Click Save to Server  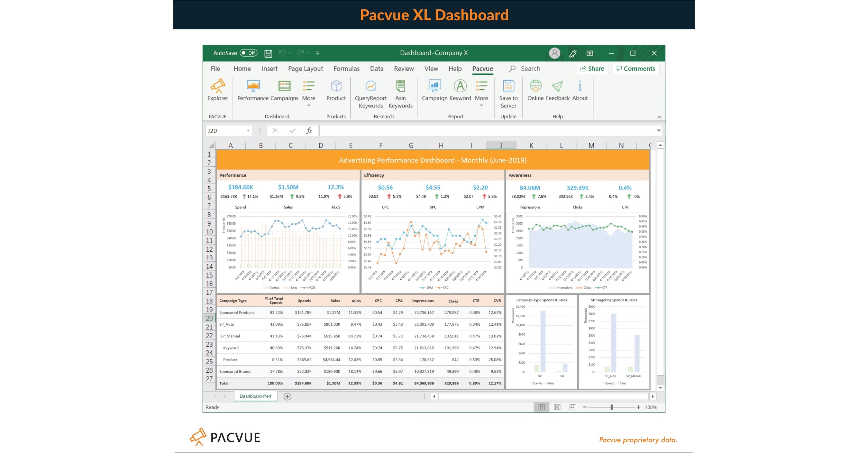click(508, 87)
